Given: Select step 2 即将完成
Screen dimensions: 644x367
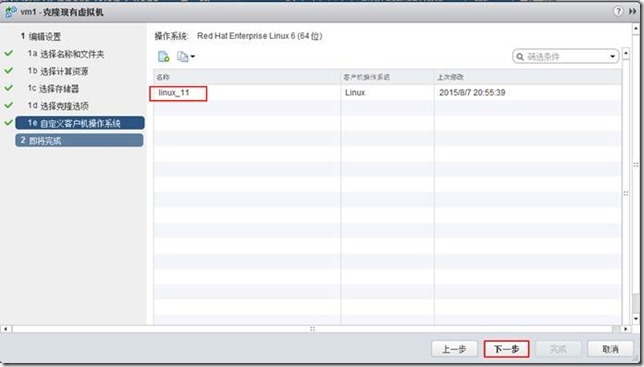Looking at the screenshot, I should coord(80,140).
